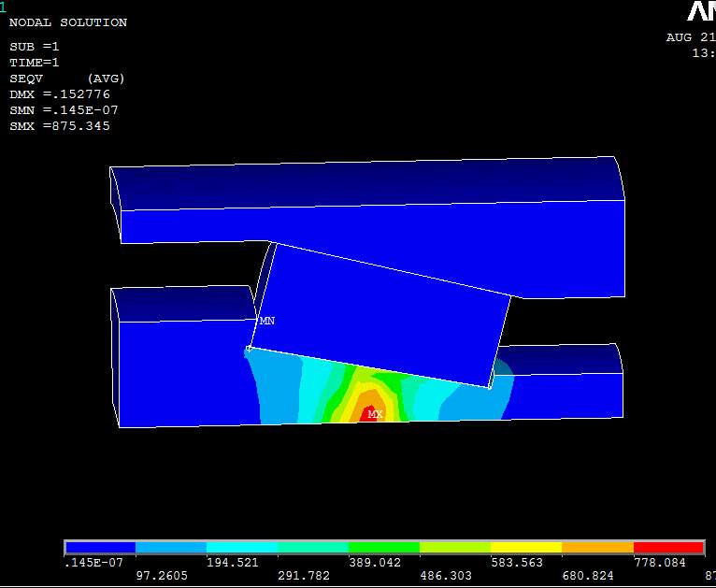
Task: Click legend value 583.563
Action: coord(517,563)
